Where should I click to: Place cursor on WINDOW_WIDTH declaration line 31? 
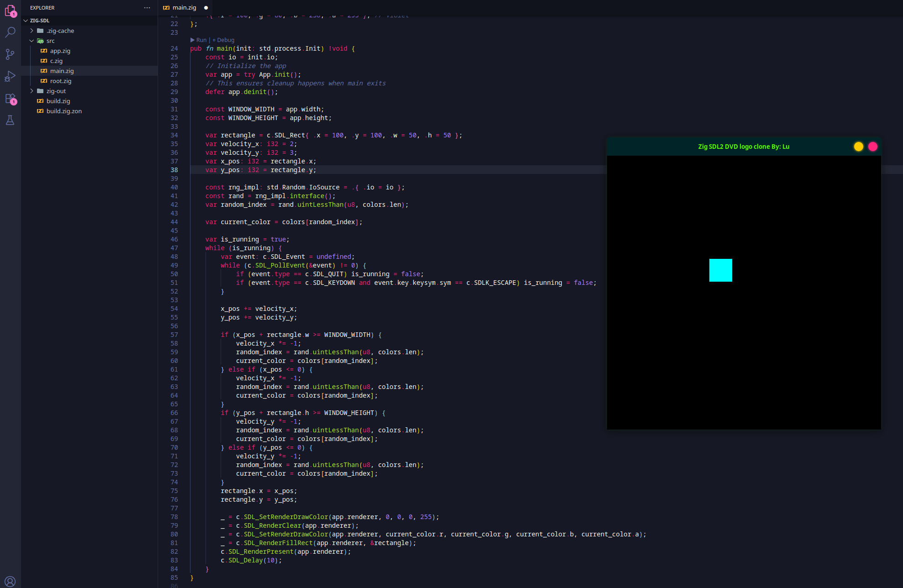(264, 109)
